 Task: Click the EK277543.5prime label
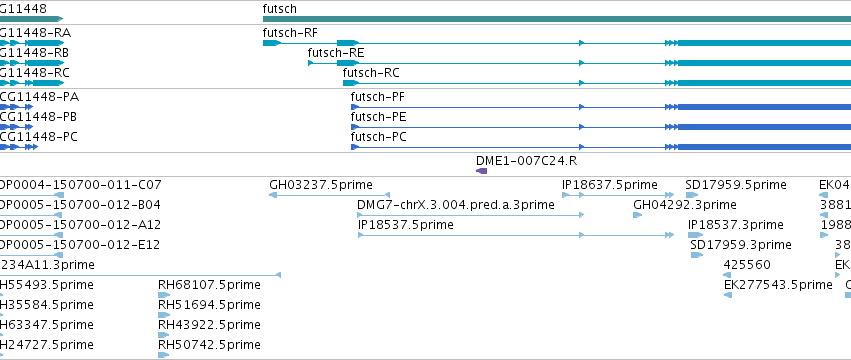click(x=778, y=285)
